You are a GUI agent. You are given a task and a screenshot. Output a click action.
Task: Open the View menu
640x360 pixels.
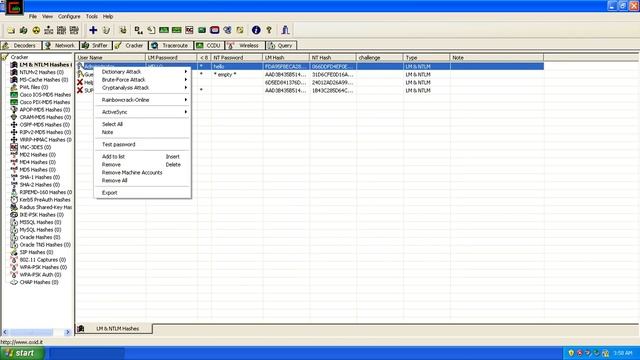(x=47, y=16)
